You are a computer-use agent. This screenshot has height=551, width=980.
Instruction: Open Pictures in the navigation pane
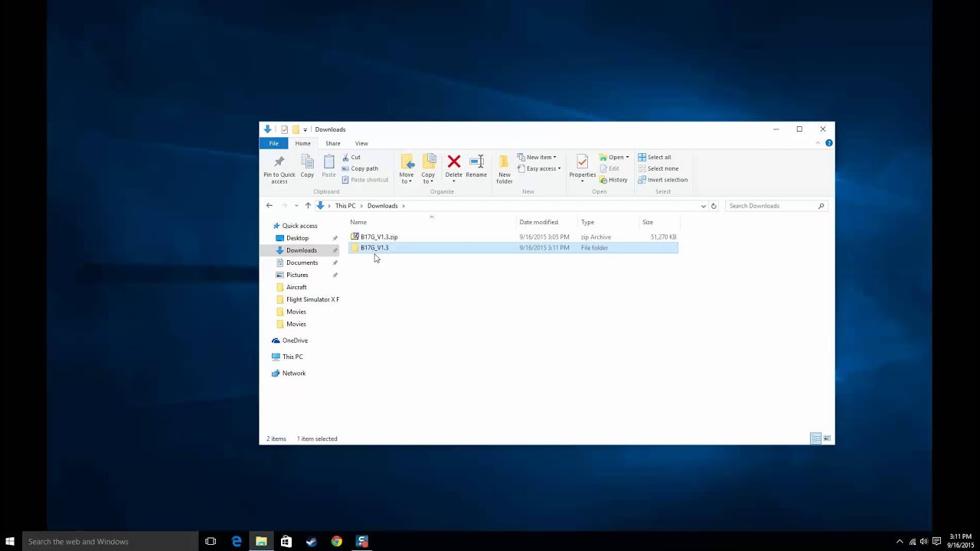pos(297,275)
